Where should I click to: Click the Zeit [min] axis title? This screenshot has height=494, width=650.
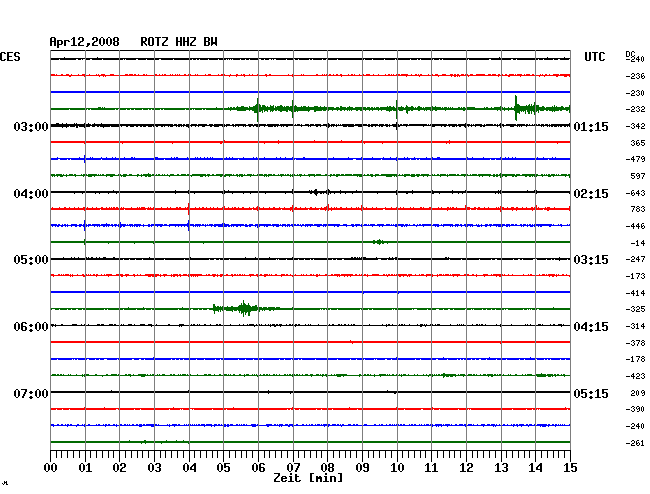click(x=308, y=478)
